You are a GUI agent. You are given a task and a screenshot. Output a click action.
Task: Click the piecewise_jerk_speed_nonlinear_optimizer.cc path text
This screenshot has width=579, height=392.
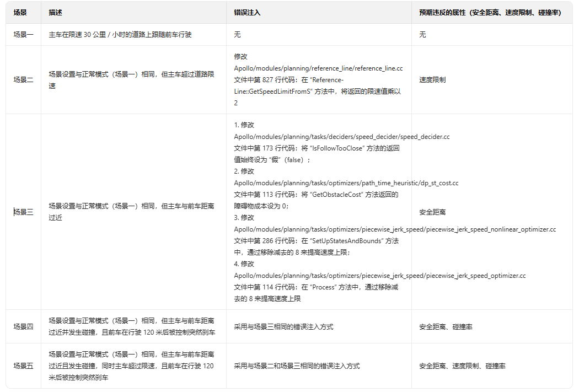(x=395, y=229)
